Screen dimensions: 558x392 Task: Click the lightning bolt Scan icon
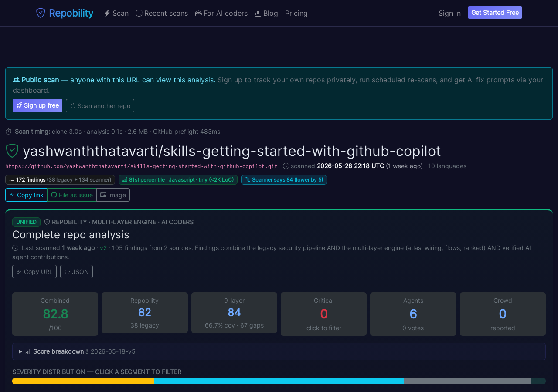107,13
